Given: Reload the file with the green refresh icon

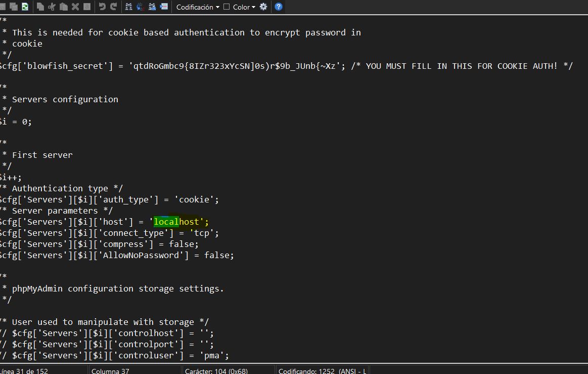Looking at the screenshot, I should [x=25, y=7].
